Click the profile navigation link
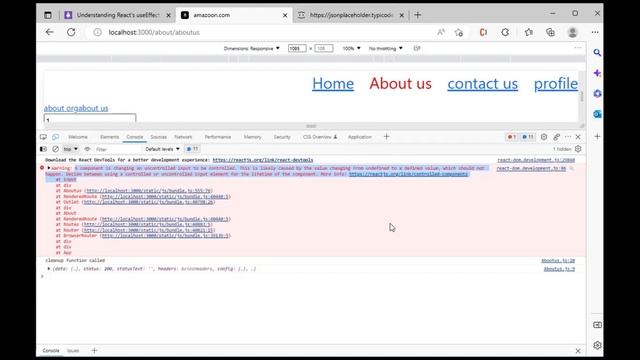The height and width of the screenshot is (360, 640). click(x=556, y=84)
